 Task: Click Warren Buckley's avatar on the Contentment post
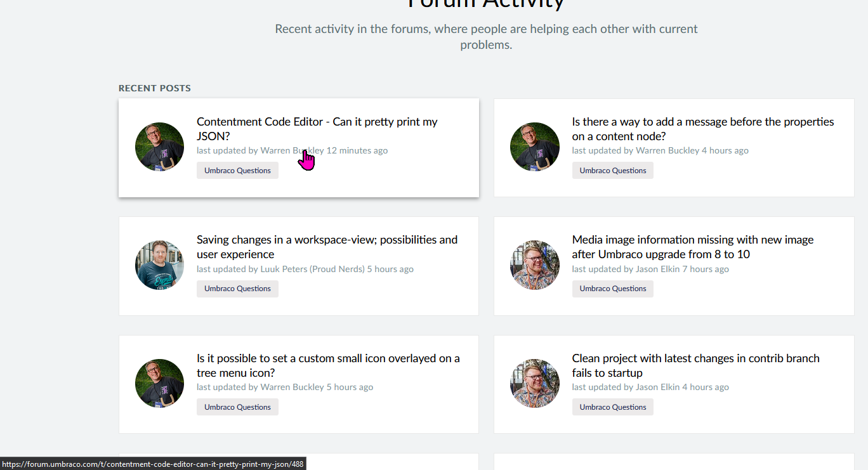[159, 147]
